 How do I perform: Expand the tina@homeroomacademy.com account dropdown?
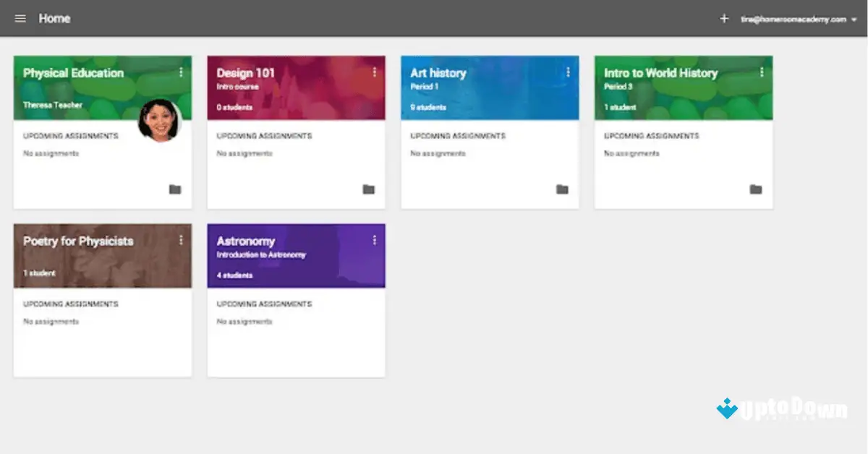pyautogui.click(x=796, y=19)
